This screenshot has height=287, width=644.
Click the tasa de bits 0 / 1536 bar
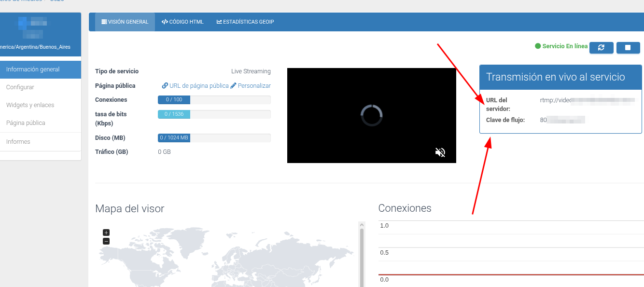214,114
